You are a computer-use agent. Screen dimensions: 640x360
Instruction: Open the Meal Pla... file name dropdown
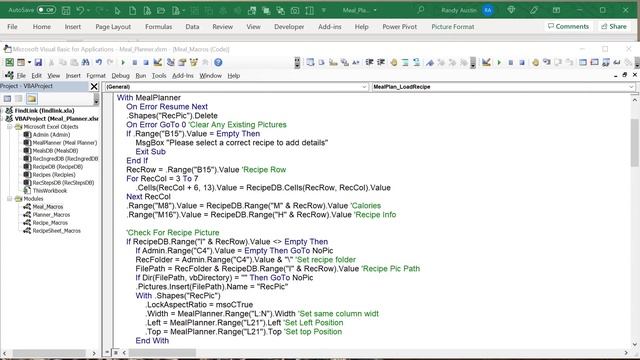click(x=375, y=10)
